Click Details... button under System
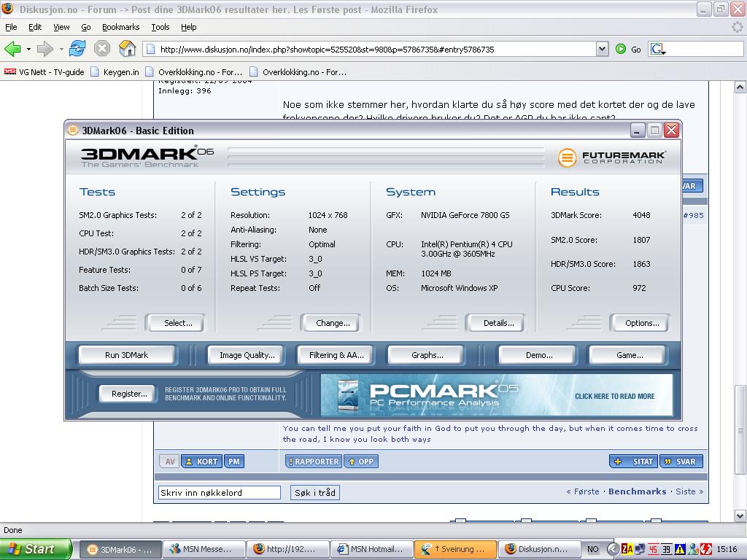This screenshot has width=747, height=560. (x=496, y=323)
